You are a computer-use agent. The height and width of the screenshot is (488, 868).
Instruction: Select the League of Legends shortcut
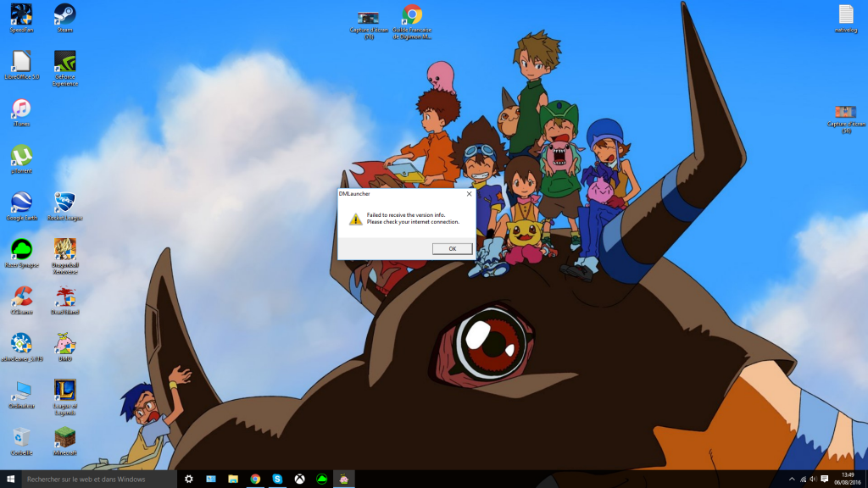[64, 398]
